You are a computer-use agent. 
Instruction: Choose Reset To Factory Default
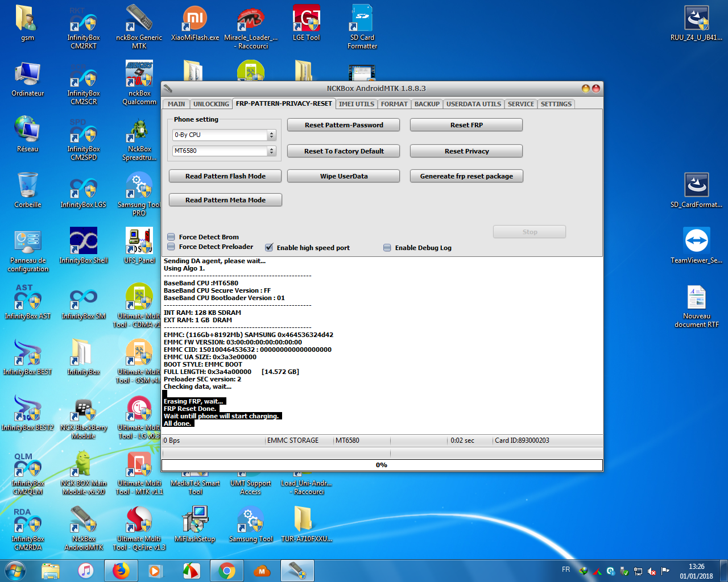pos(344,151)
